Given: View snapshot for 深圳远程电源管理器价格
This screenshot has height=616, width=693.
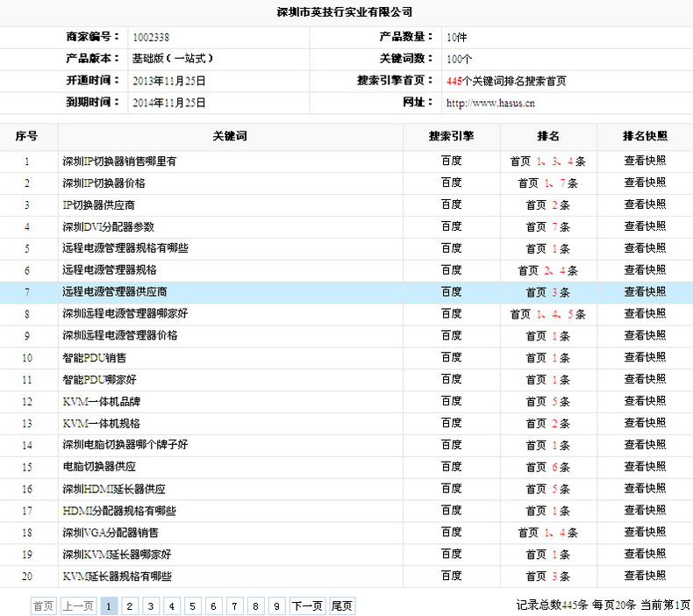Looking at the screenshot, I should pos(645,335).
